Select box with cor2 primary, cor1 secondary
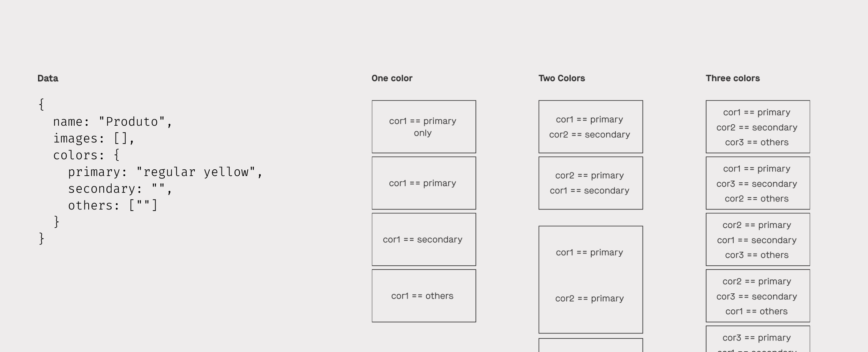 pos(590,183)
